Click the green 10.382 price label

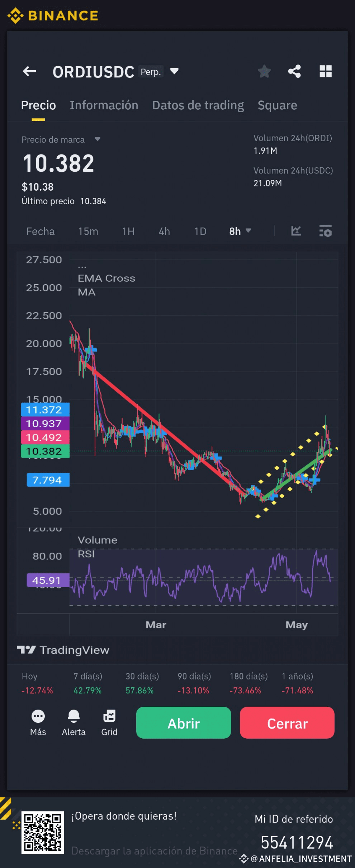pos(45,452)
